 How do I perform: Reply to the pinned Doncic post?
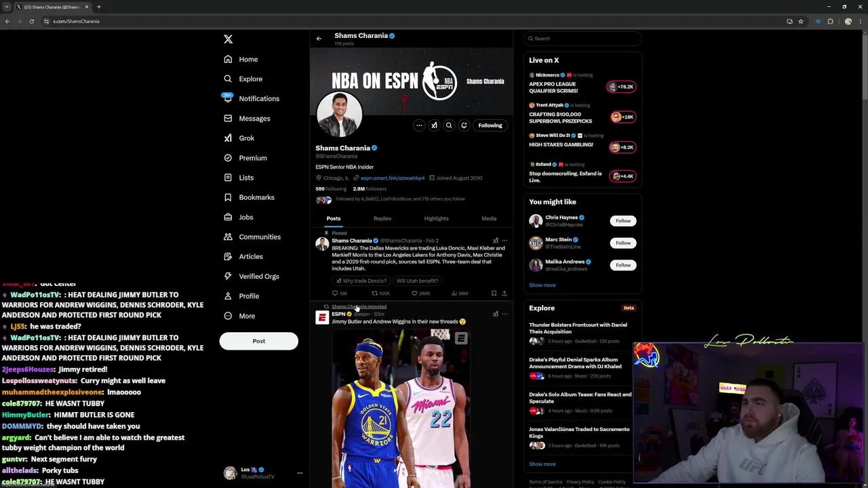pyautogui.click(x=339, y=293)
